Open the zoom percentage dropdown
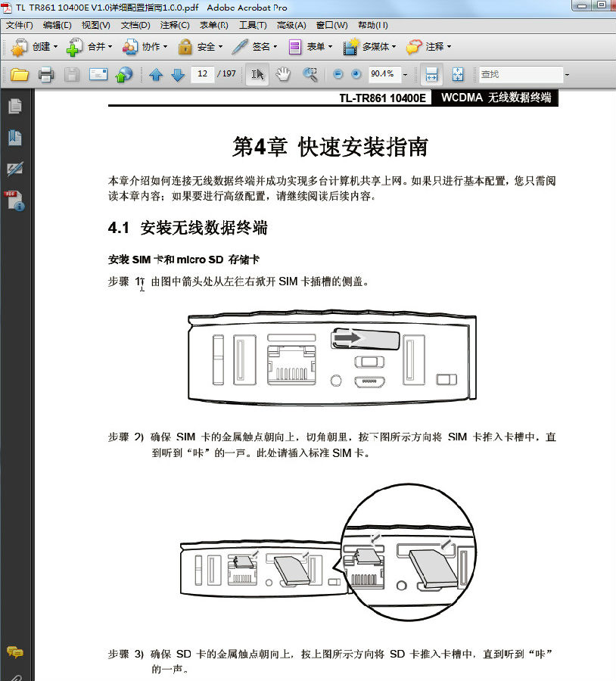The image size is (616, 681). pos(406,74)
